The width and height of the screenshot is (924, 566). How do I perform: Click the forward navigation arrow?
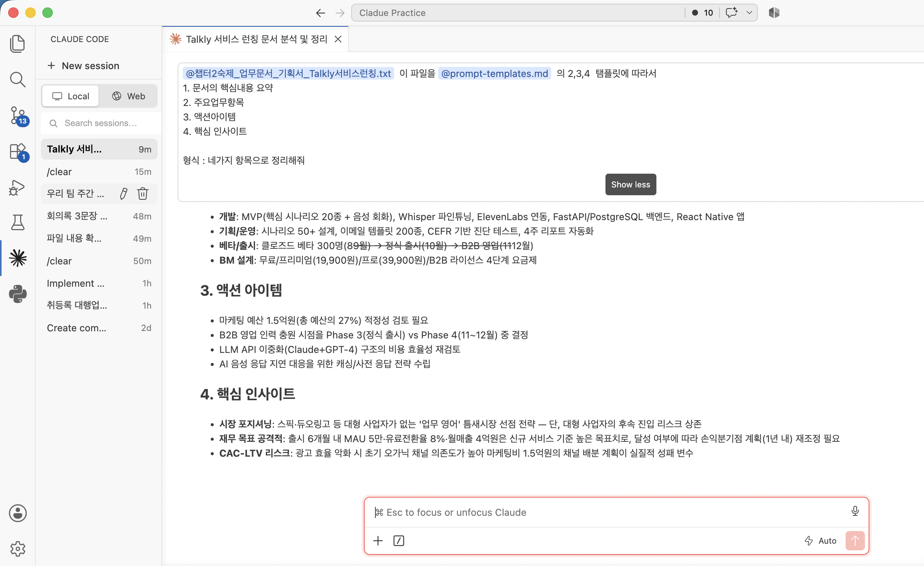pyautogui.click(x=340, y=13)
